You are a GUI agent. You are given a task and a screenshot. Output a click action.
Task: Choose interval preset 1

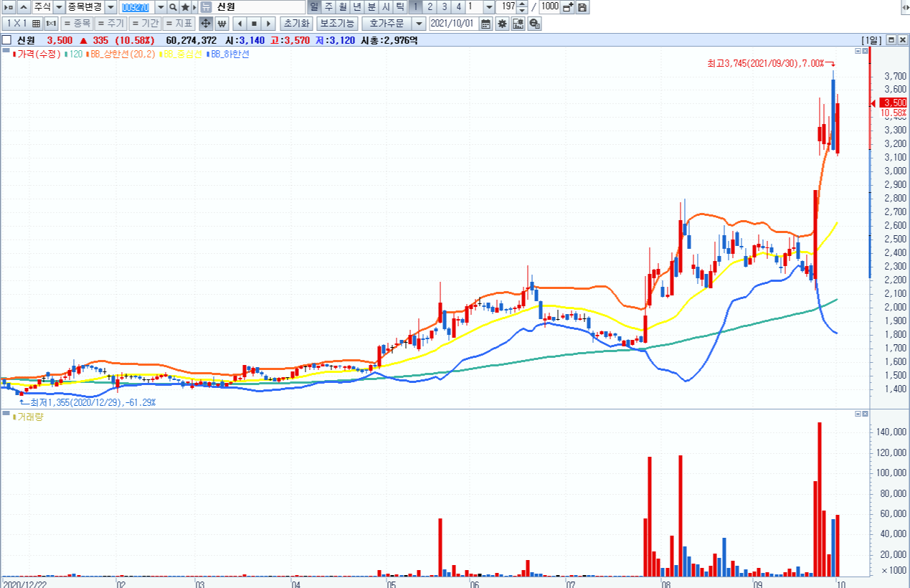(415, 6)
